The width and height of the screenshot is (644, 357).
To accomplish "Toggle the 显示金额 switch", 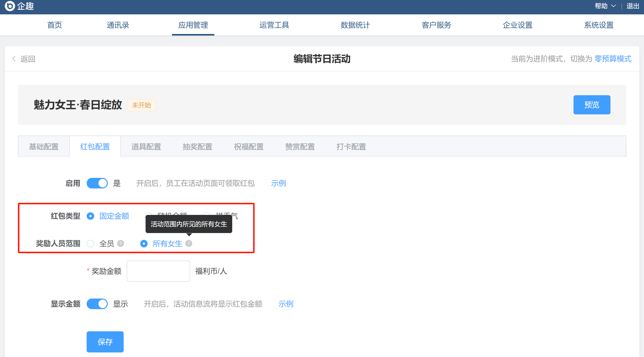I will (x=97, y=304).
